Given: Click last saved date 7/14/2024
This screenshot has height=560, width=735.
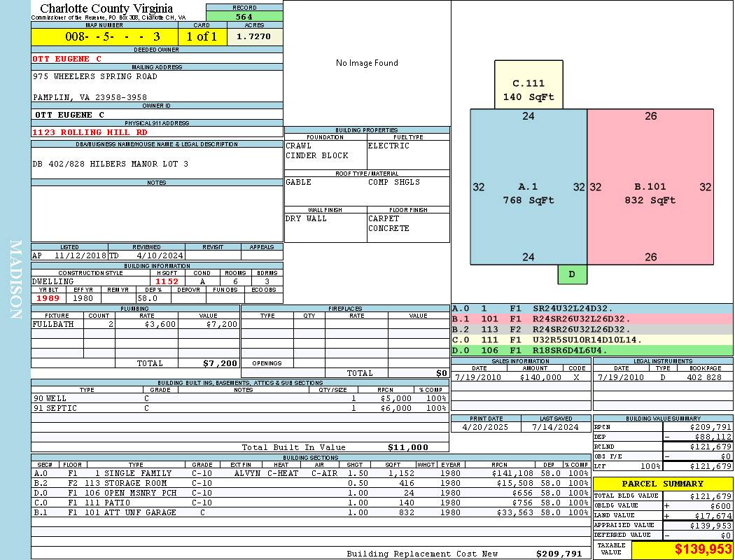Looking at the screenshot, I should pyautogui.click(x=556, y=428).
